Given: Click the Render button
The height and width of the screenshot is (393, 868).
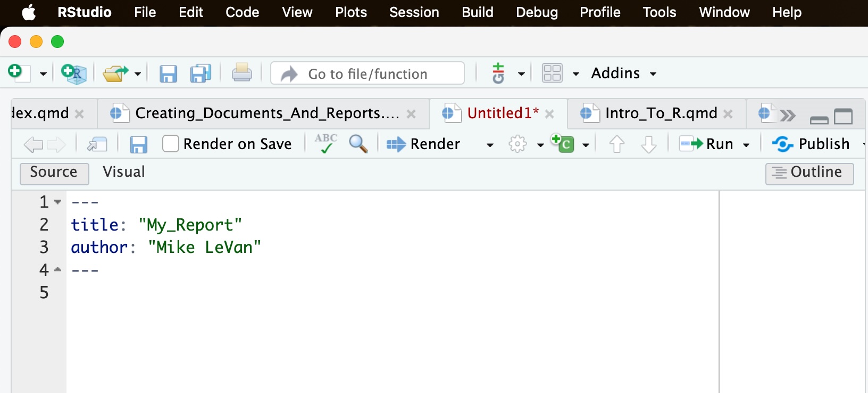Looking at the screenshot, I should tap(424, 144).
